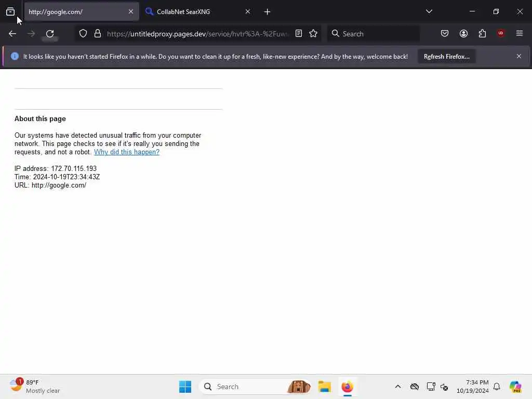This screenshot has height=399, width=532.
Task: Open the Firefox application menu
Action: (x=520, y=33)
